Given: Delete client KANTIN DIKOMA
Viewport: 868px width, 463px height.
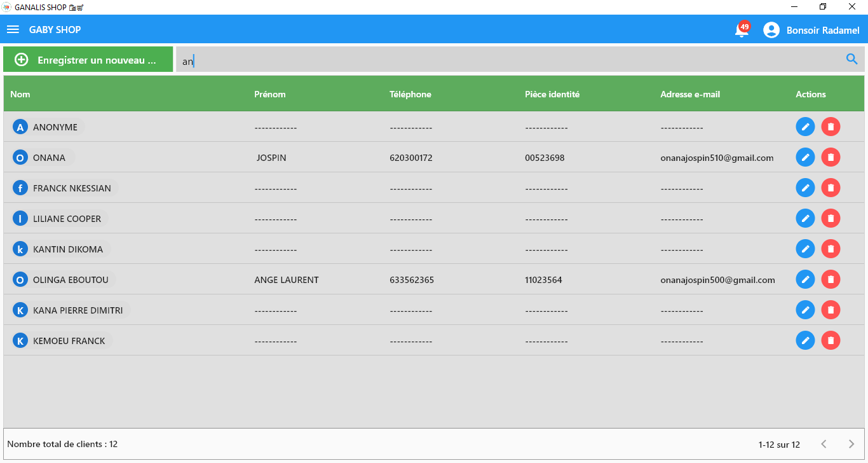Looking at the screenshot, I should point(831,249).
